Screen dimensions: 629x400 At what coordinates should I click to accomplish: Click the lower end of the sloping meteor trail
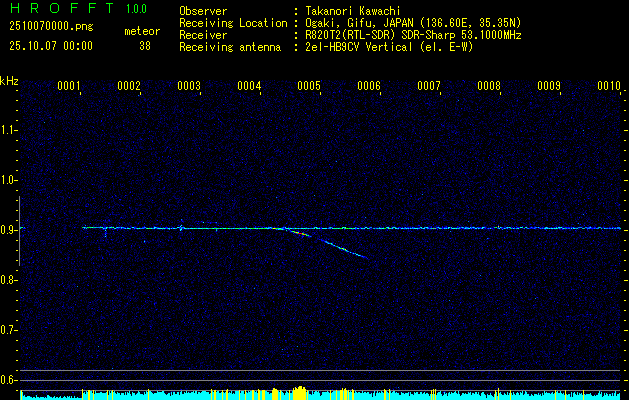tap(364, 256)
